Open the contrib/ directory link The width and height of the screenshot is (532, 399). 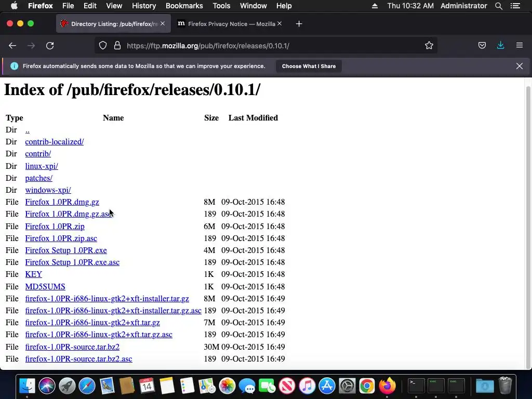pos(38,154)
